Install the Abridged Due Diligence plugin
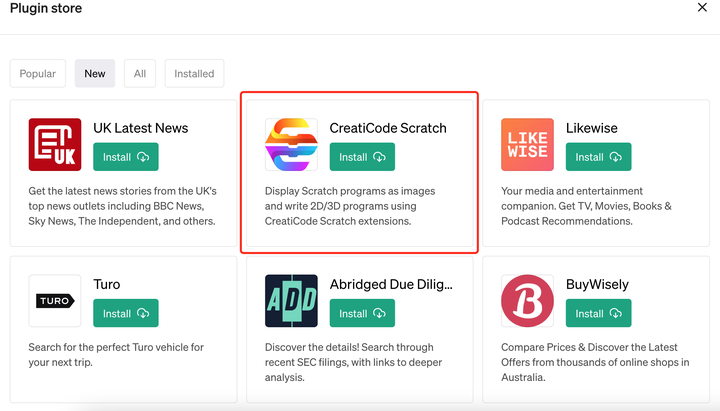The width and height of the screenshot is (720, 411). click(362, 313)
